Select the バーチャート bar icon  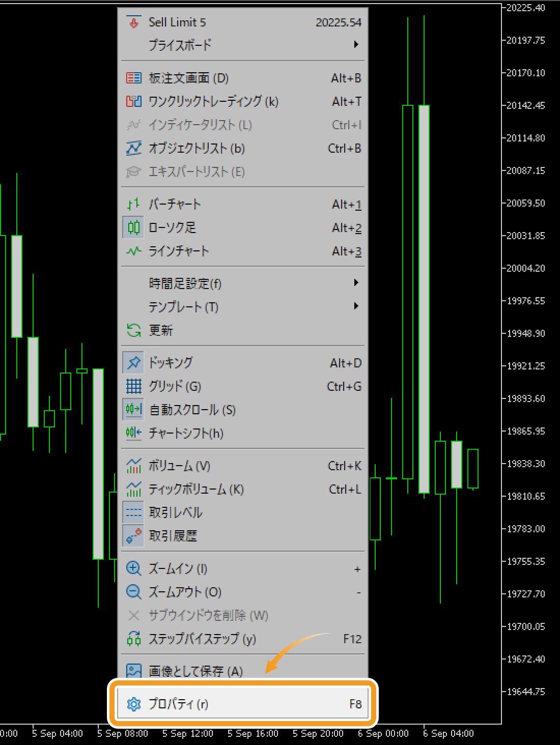134,204
